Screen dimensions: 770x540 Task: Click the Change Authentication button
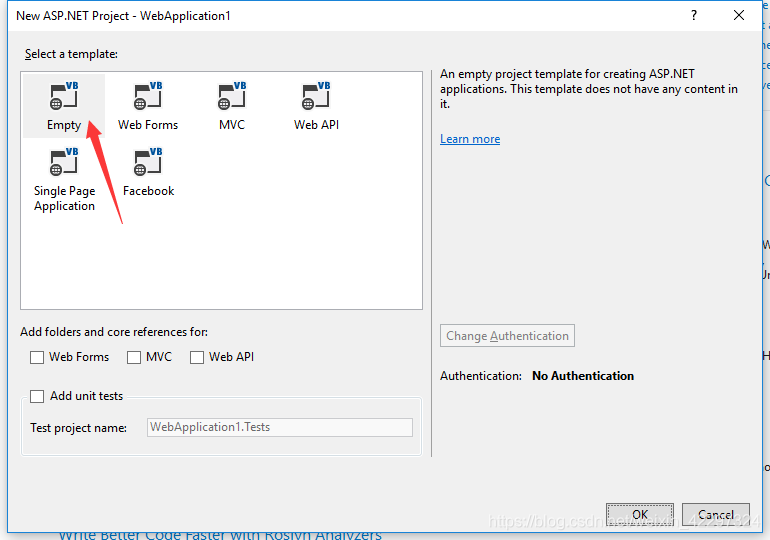pyautogui.click(x=507, y=336)
